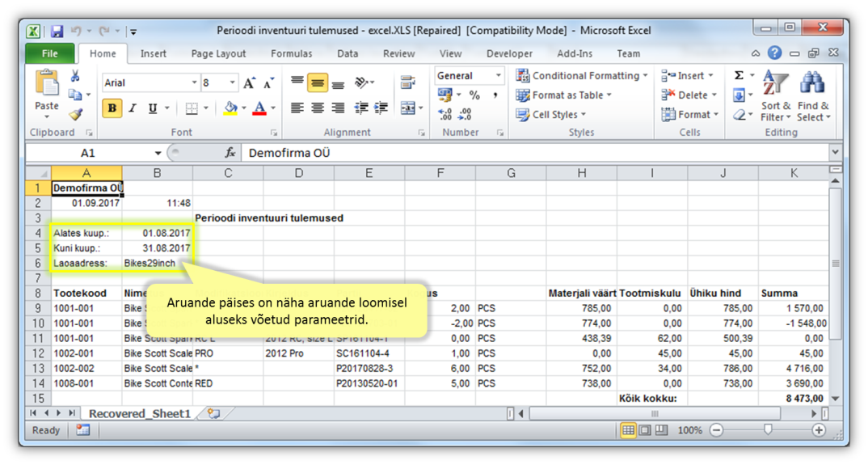The height and width of the screenshot is (465, 868).
Task: Click AutoSum sigma icon
Action: point(739,75)
